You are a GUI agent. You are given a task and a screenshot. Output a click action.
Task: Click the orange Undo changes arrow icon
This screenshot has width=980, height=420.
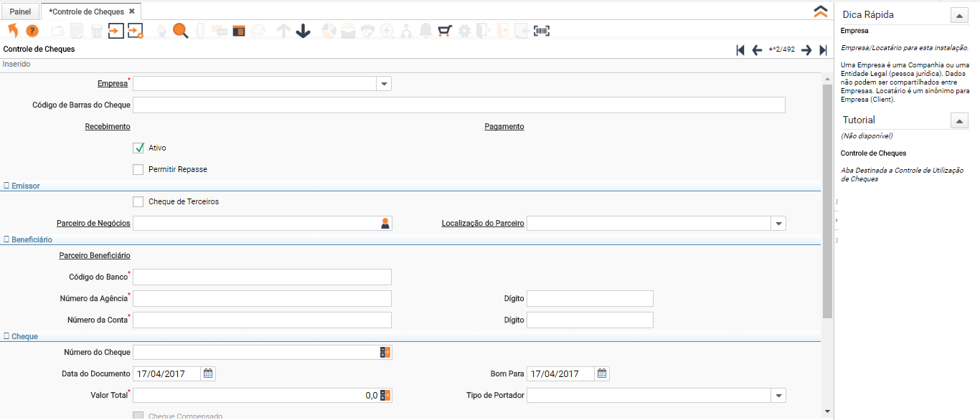point(12,31)
